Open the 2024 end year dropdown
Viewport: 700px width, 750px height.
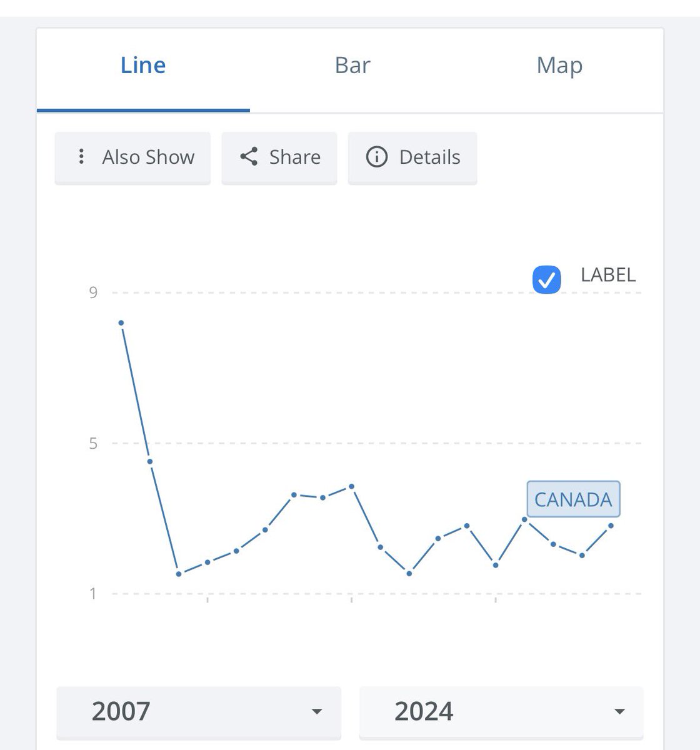coord(501,712)
